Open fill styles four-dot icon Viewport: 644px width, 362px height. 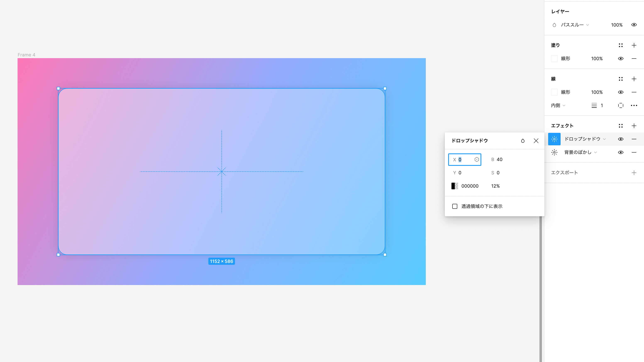point(621,45)
